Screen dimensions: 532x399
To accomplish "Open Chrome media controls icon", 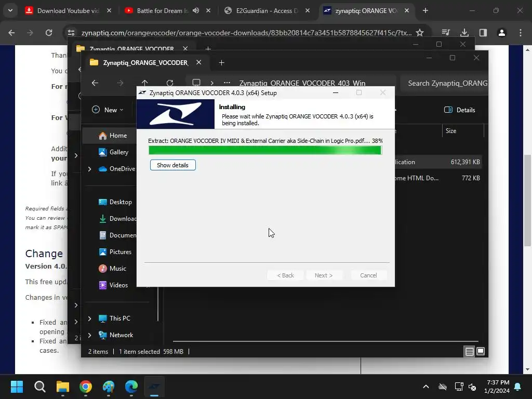I will 446,33.
